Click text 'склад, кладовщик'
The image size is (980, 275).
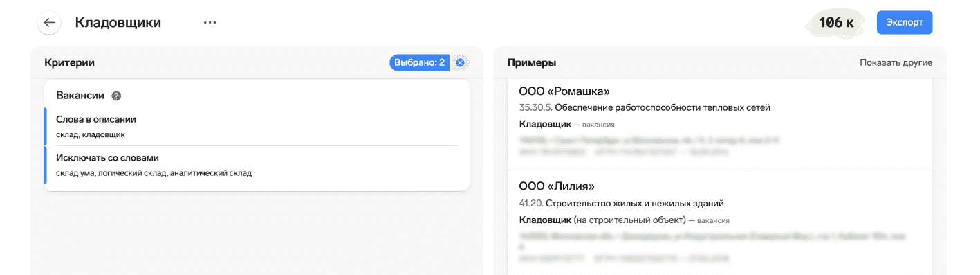tap(90, 135)
